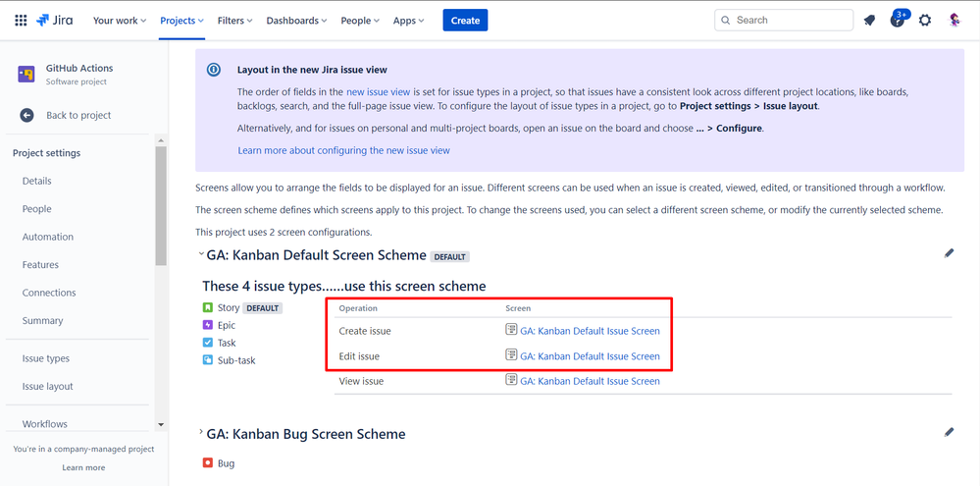Open Details in project settings
980x486 pixels.
point(37,181)
